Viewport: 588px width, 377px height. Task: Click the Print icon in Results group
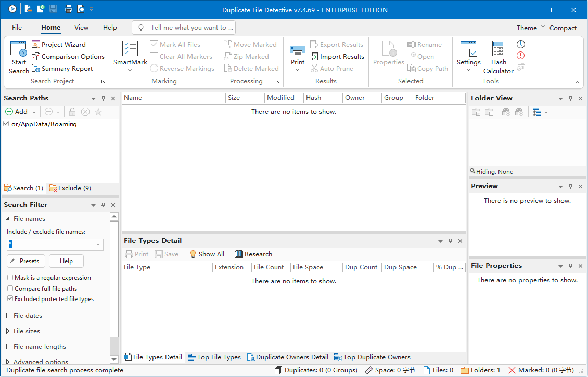tap(298, 49)
